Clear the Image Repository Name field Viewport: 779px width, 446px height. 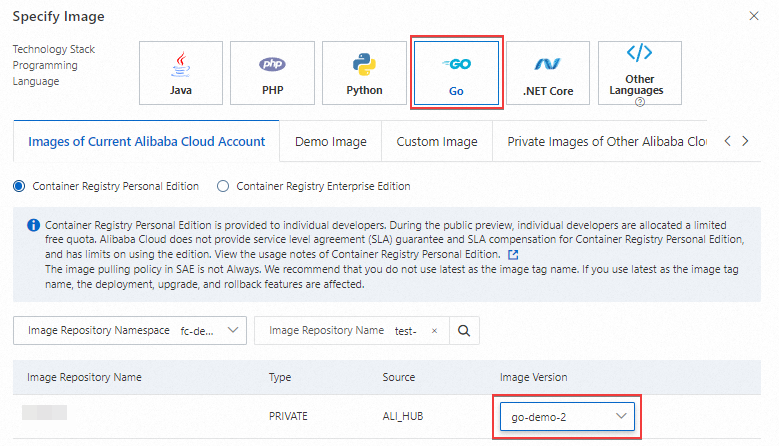434,331
